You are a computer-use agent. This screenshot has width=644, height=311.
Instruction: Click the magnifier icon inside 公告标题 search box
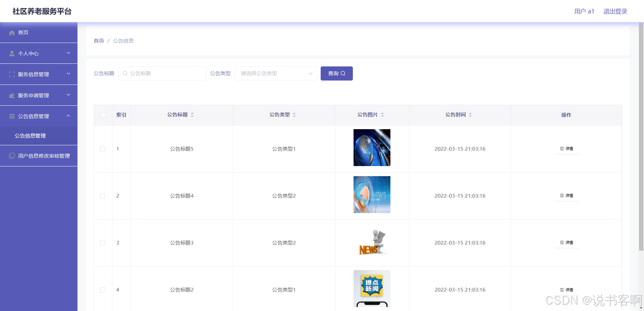[x=125, y=73]
